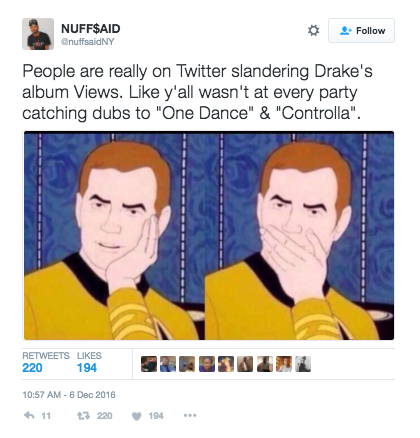Open the @nuffsaidNY handle link
This screenshot has width=420, height=438.
click(x=88, y=42)
